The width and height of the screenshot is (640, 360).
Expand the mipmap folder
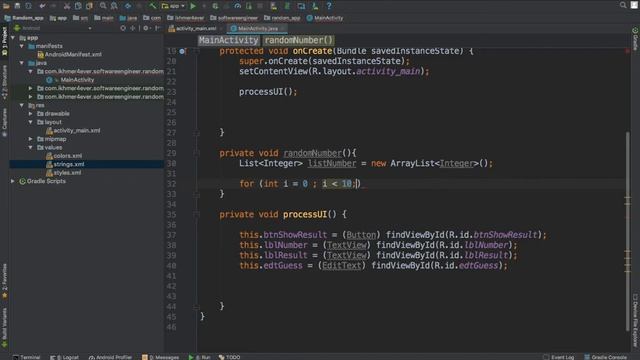click(x=30, y=139)
